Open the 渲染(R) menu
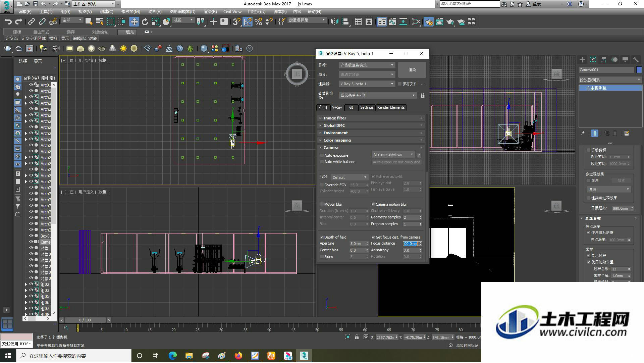 pos(210,12)
